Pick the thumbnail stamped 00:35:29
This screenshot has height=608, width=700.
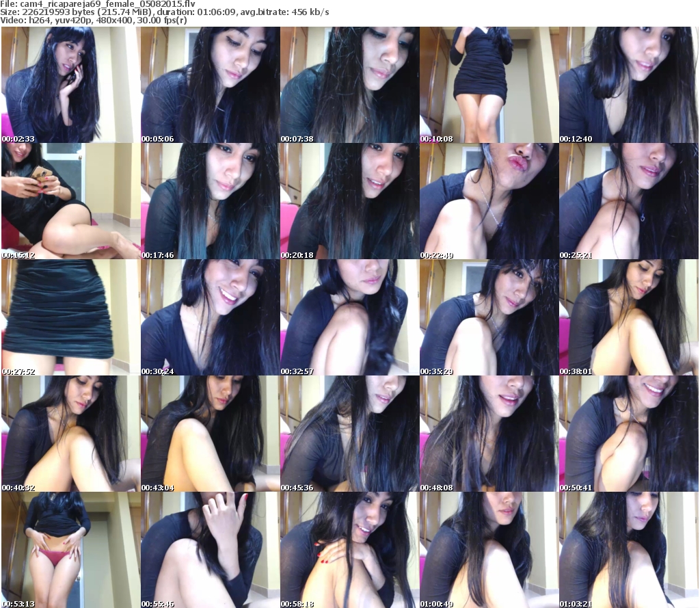pyautogui.click(x=489, y=317)
